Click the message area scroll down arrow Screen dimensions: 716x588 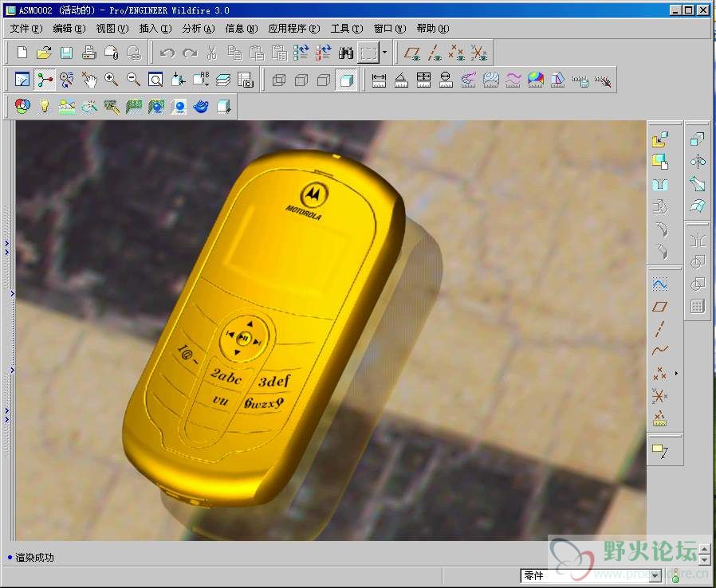[x=705, y=559]
